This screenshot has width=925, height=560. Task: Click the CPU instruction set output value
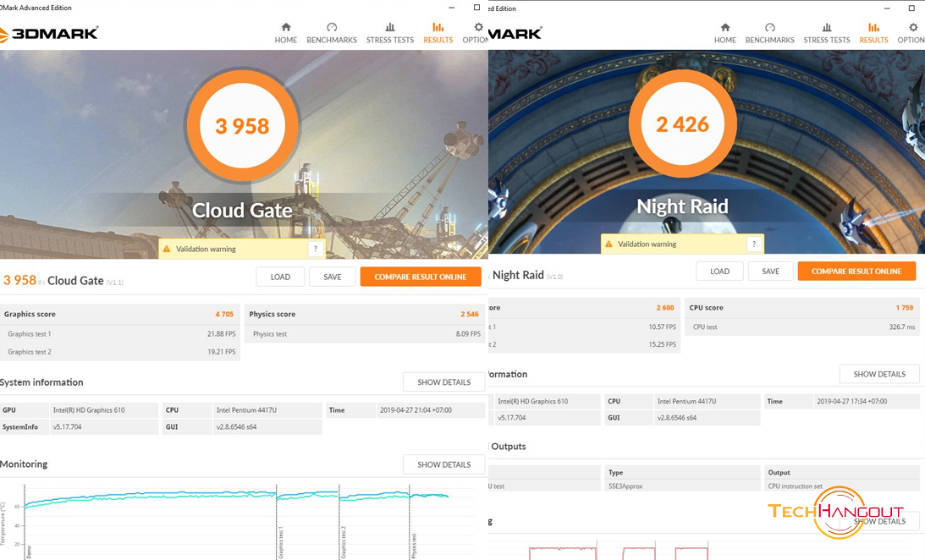click(796, 486)
